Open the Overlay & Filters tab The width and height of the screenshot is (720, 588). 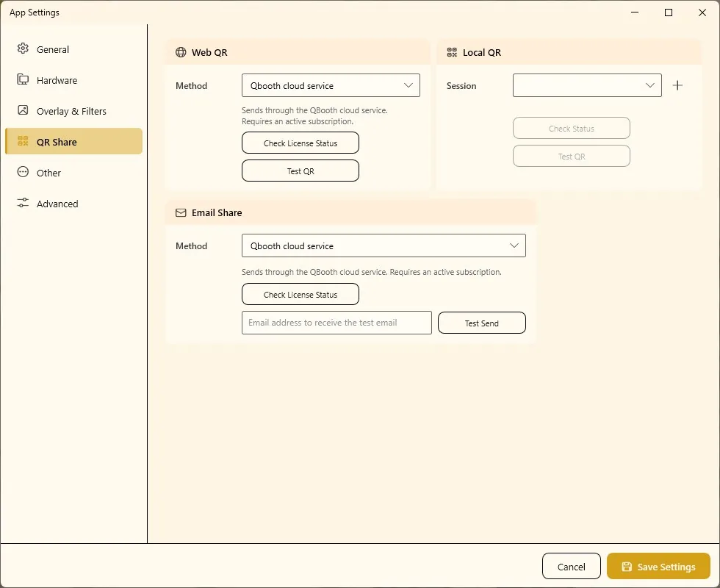[73, 111]
